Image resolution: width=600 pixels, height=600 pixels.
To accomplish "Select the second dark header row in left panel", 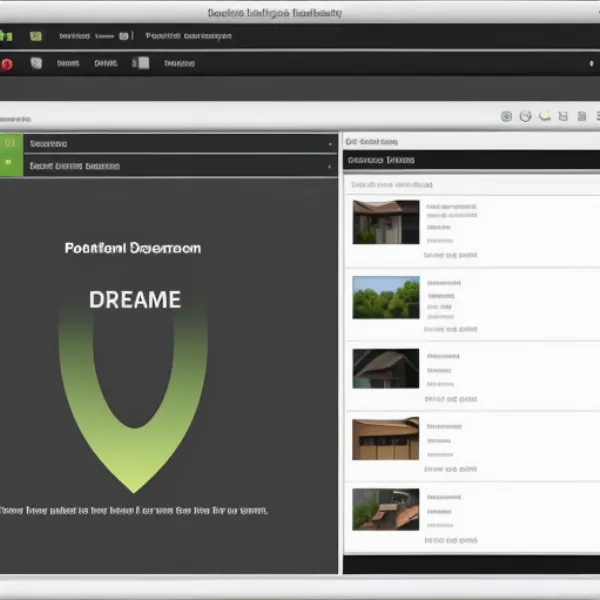I will [x=180, y=166].
